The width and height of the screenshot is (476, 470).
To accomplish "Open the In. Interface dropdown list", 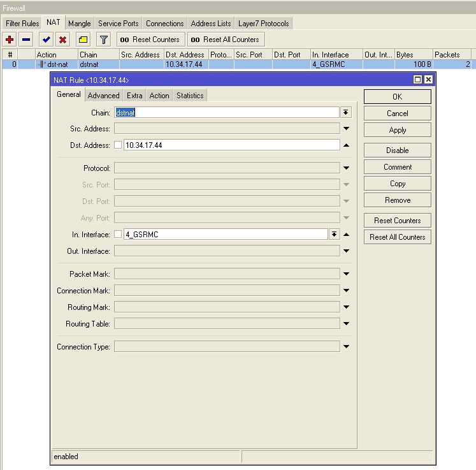I will (x=335, y=234).
